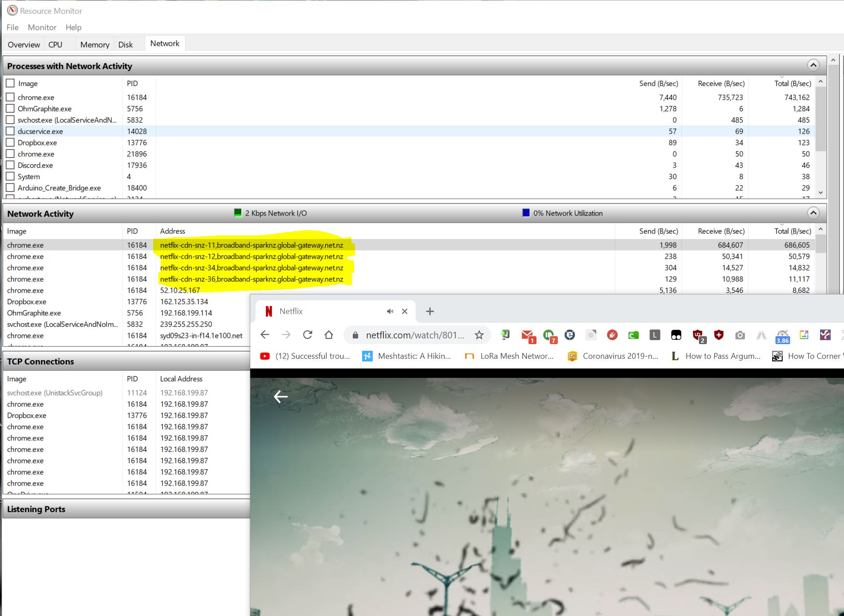Screen dimensions: 844x616
Task: Open Successful trou... YouTube bookmark
Action: tap(305, 356)
